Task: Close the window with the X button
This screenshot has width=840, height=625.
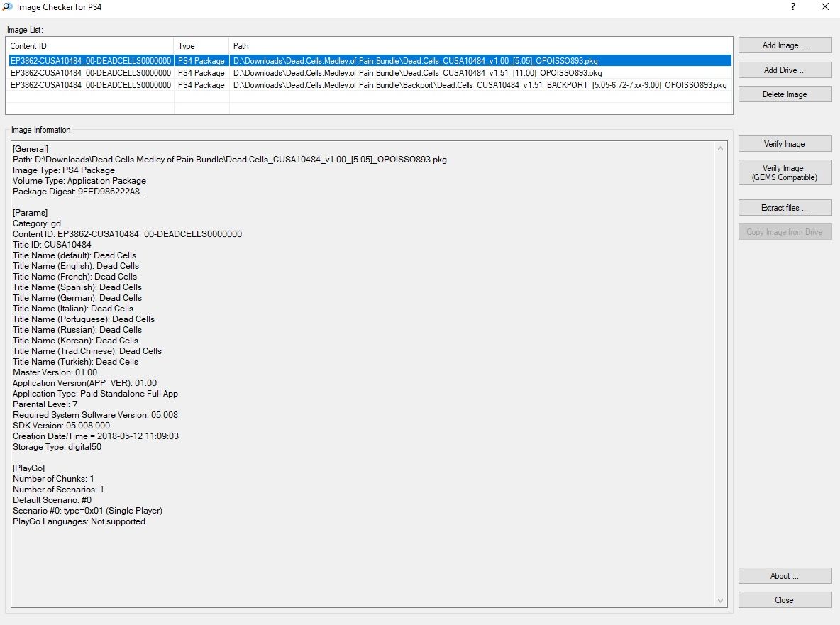Action: (x=825, y=7)
